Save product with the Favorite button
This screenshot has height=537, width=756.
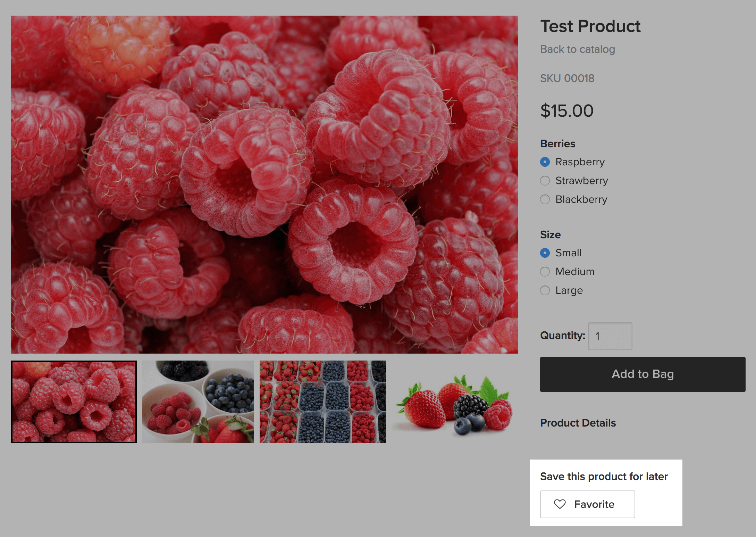587,504
